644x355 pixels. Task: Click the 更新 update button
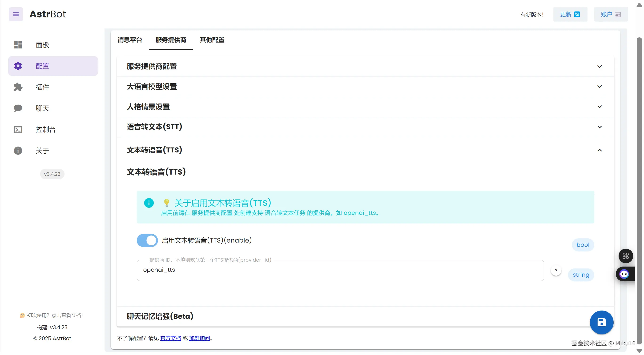pos(570,15)
